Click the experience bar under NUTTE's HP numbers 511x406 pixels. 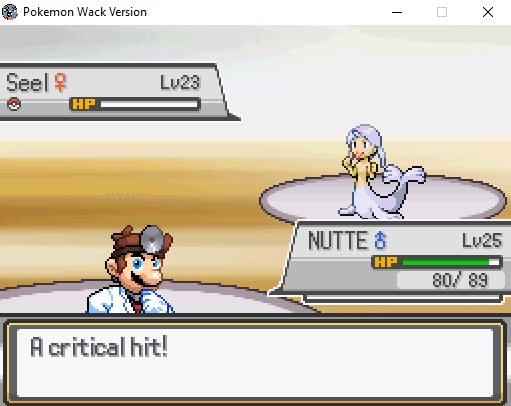403,298
